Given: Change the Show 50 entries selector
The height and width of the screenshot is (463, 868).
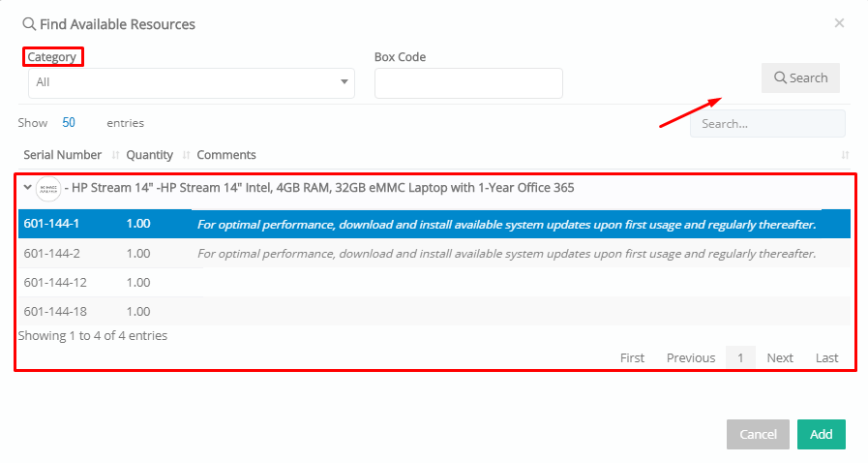Looking at the screenshot, I should click(69, 122).
